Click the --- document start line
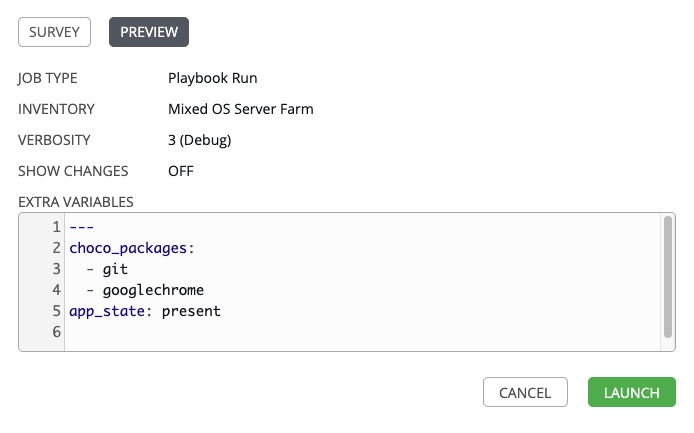Image resolution: width=694 pixels, height=433 pixels. [81, 227]
